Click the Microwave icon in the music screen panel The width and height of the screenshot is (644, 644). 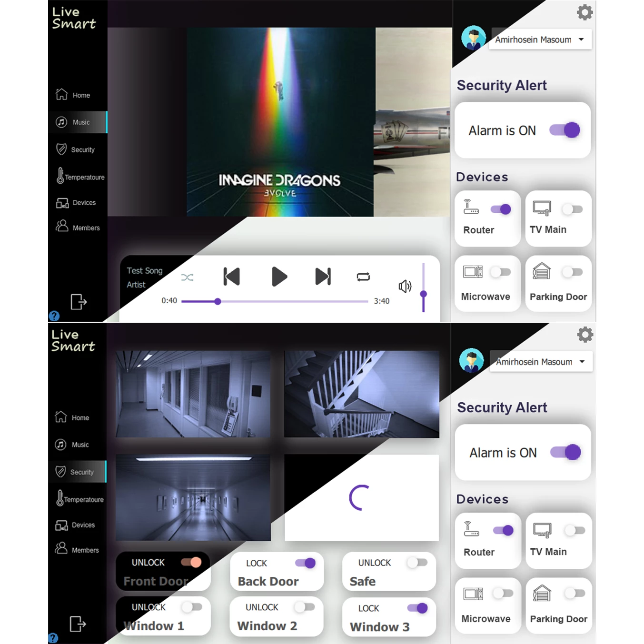click(473, 272)
